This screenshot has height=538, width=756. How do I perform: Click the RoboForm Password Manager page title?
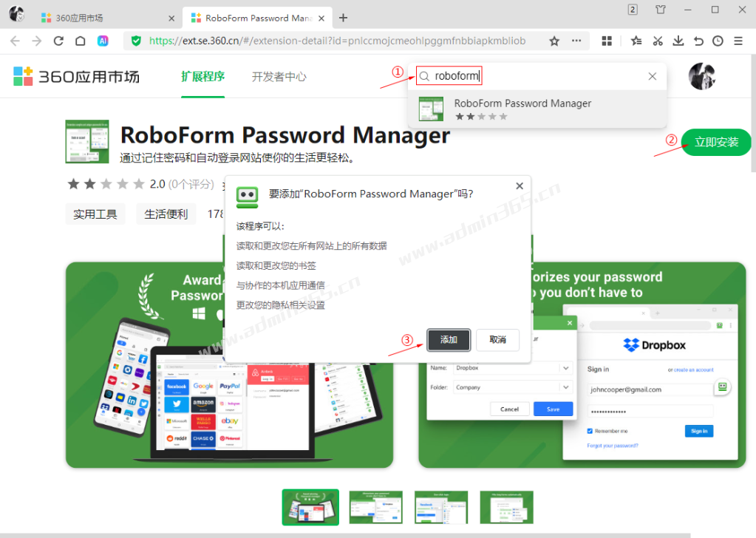coord(285,135)
